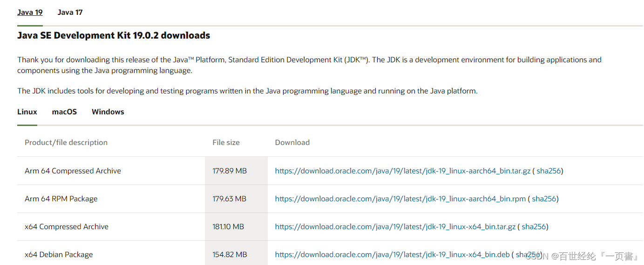Switch to the Java 19 tab
644x265 pixels.
point(30,13)
